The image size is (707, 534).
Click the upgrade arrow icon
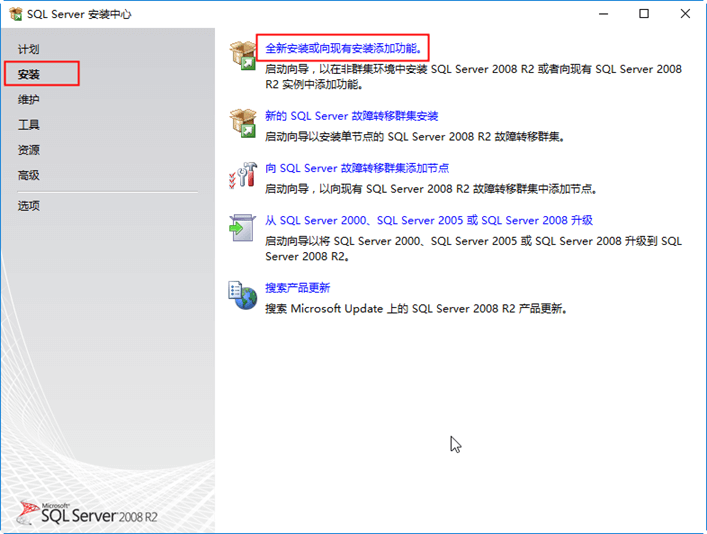click(243, 227)
